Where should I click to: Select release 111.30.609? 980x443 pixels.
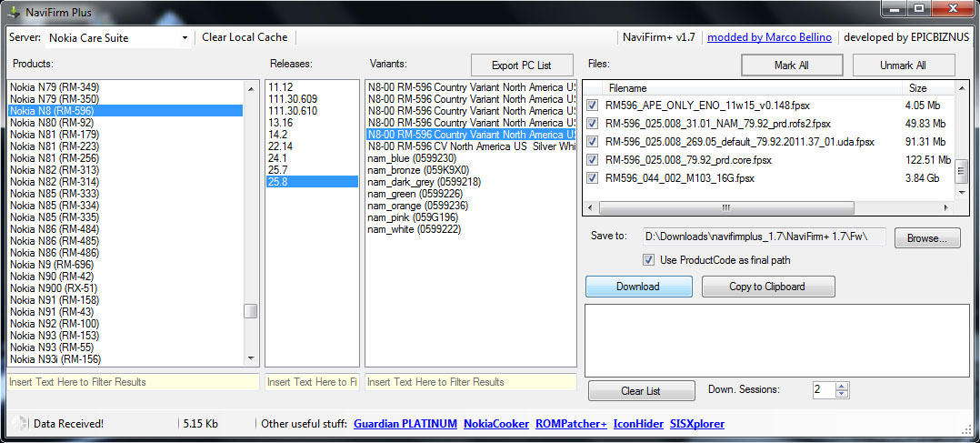[x=312, y=99]
